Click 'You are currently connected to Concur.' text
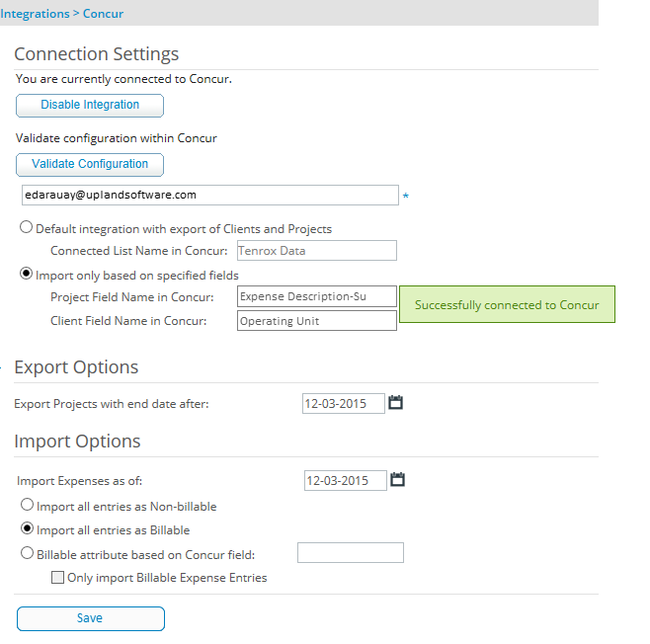This screenshot has height=644, width=650. click(x=123, y=79)
